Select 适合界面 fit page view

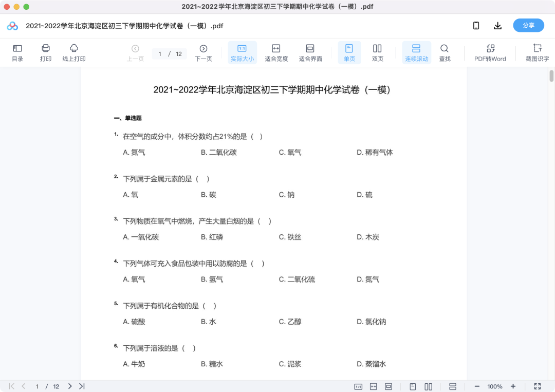[x=310, y=53]
